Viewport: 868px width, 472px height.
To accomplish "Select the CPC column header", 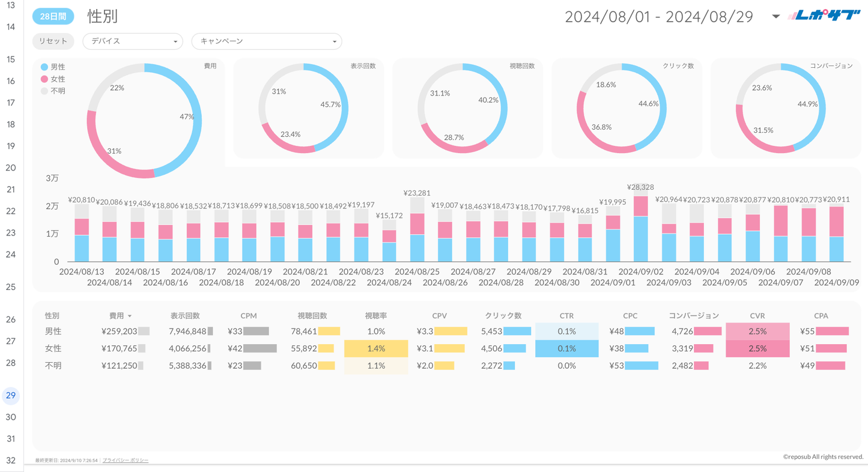I will (x=630, y=316).
